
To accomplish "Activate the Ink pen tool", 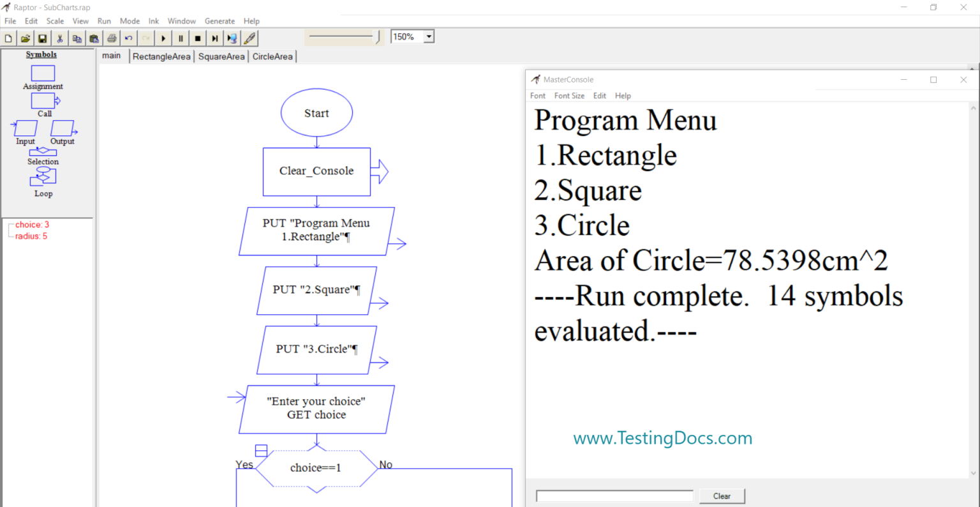I will [x=249, y=38].
